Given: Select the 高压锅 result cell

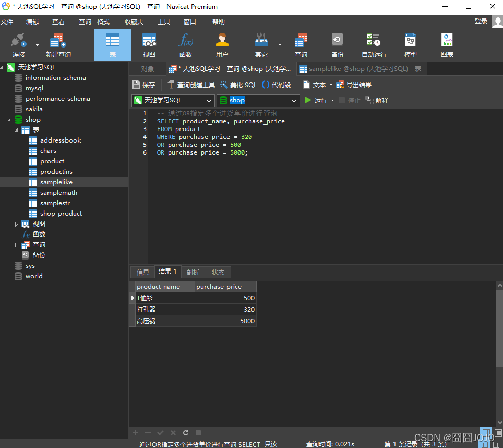Looking at the screenshot, I should pos(165,321).
